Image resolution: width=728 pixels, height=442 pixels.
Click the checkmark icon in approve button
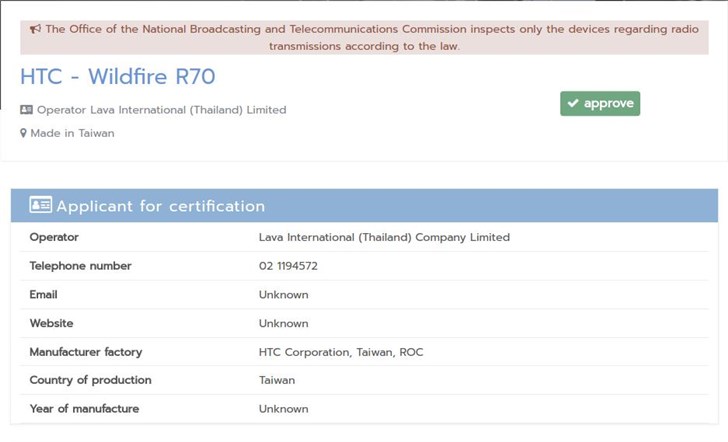[x=573, y=103]
